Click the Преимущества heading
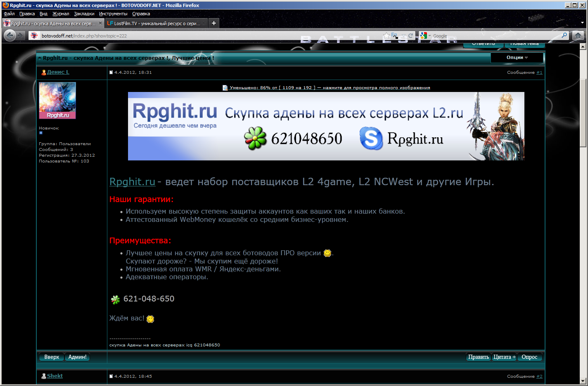This screenshot has width=588, height=386. point(140,240)
